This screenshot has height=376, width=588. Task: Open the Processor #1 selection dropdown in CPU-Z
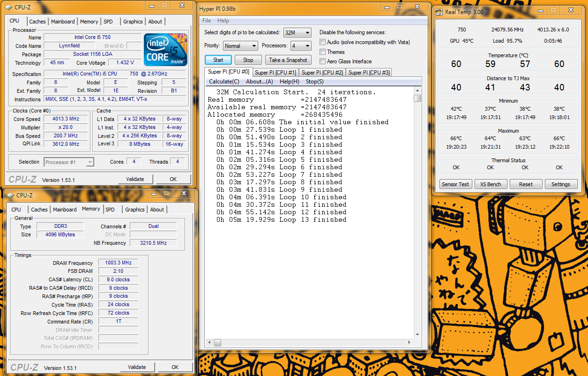(69, 162)
